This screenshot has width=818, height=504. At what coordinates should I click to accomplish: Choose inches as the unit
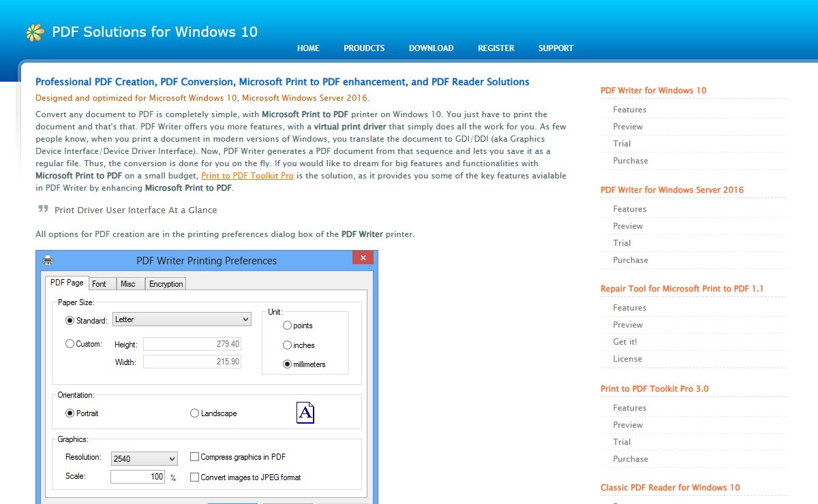(287, 345)
